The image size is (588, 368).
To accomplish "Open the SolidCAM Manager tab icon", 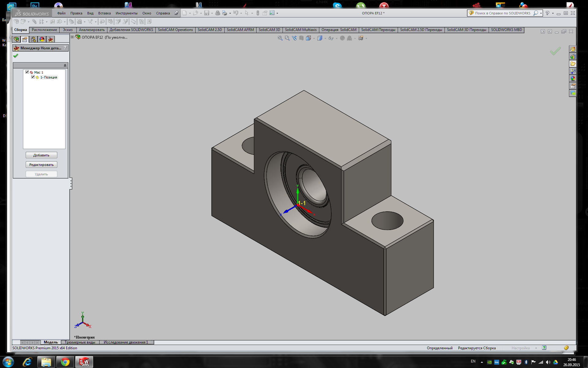I will pos(51,39).
